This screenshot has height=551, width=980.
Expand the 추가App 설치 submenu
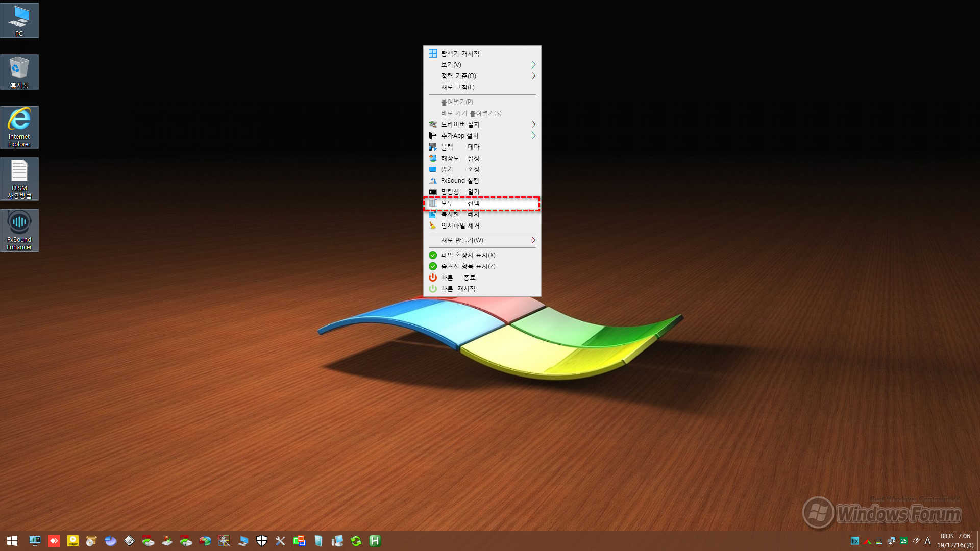482,136
